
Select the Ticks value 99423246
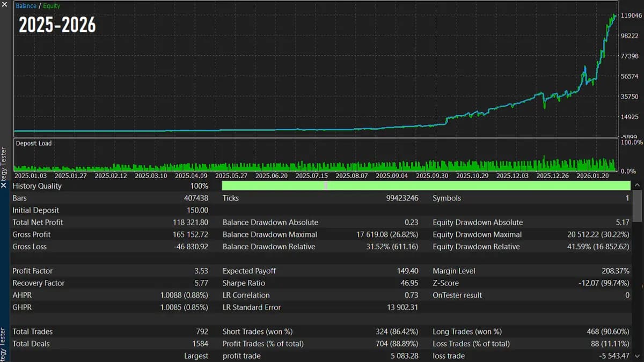click(402, 198)
